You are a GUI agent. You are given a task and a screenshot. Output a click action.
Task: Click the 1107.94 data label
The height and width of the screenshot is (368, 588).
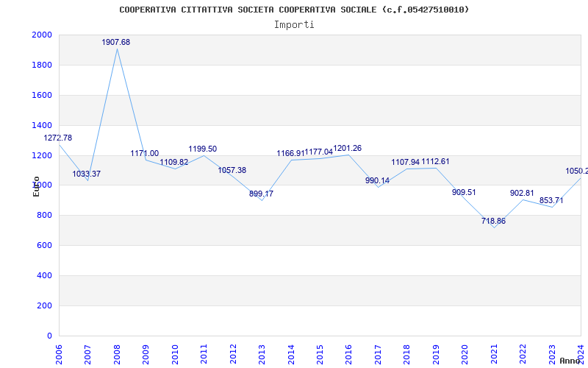coord(406,162)
